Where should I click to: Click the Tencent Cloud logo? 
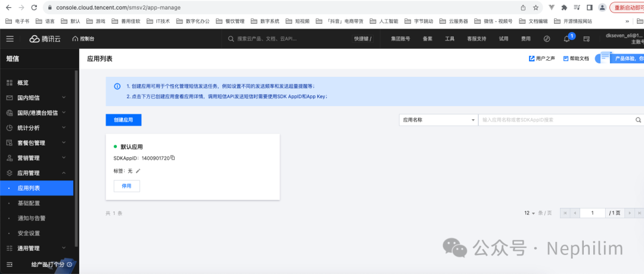[x=45, y=39]
